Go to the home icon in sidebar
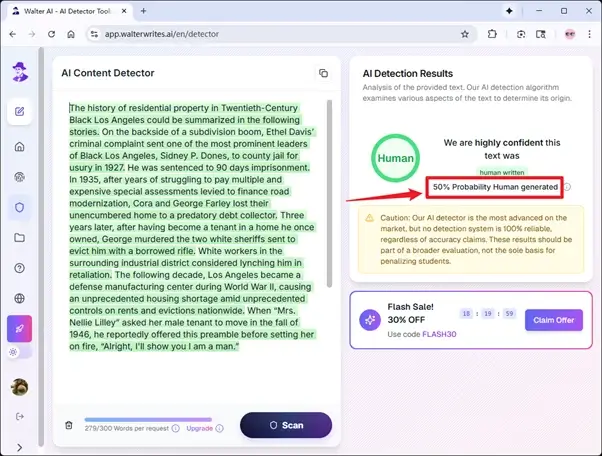Viewport: 602px width, 456px height. [x=20, y=147]
